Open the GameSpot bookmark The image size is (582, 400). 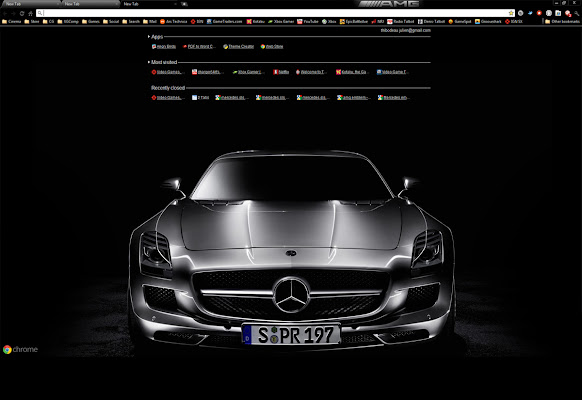(460, 22)
